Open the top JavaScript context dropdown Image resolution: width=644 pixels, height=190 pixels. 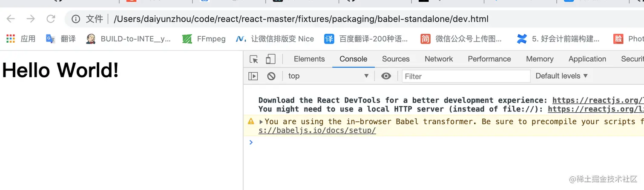pyautogui.click(x=328, y=76)
